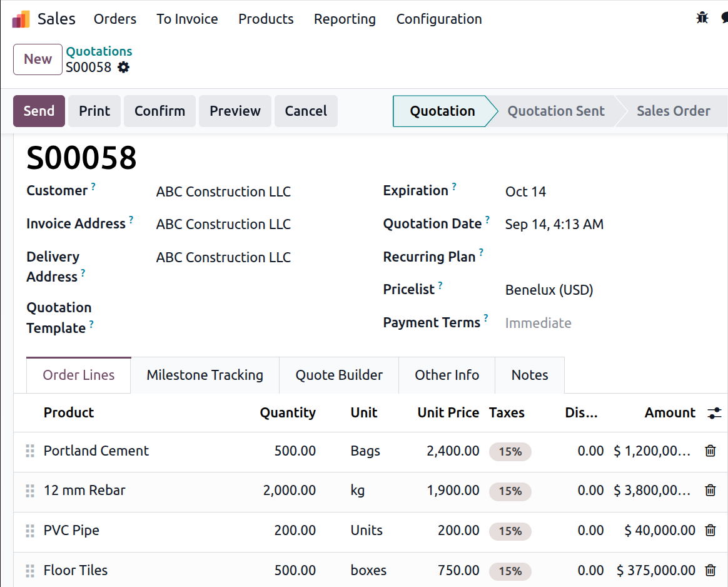Grab the Portland Cement row drag handle
728x587 pixels.
pyautogui.click(x=30, y=451)
